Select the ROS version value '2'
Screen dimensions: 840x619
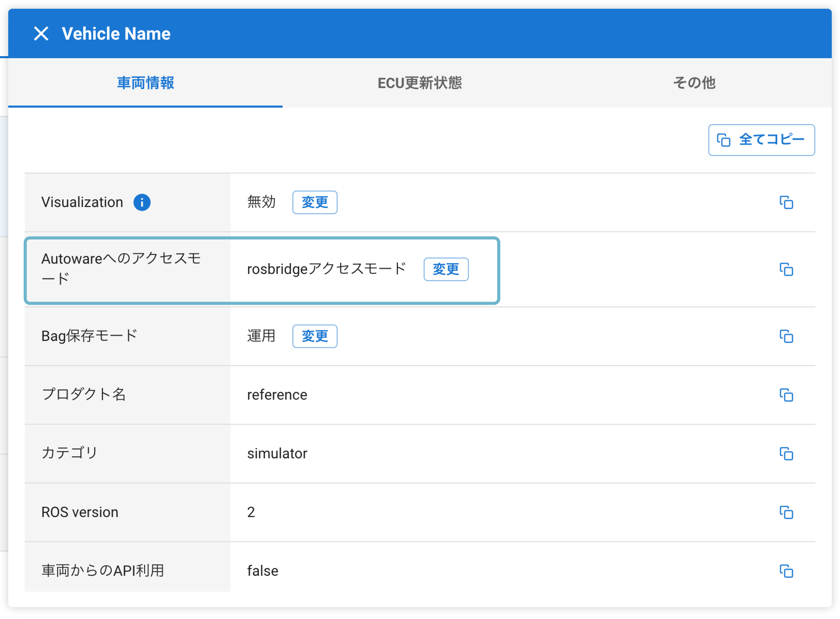[251, 512]
